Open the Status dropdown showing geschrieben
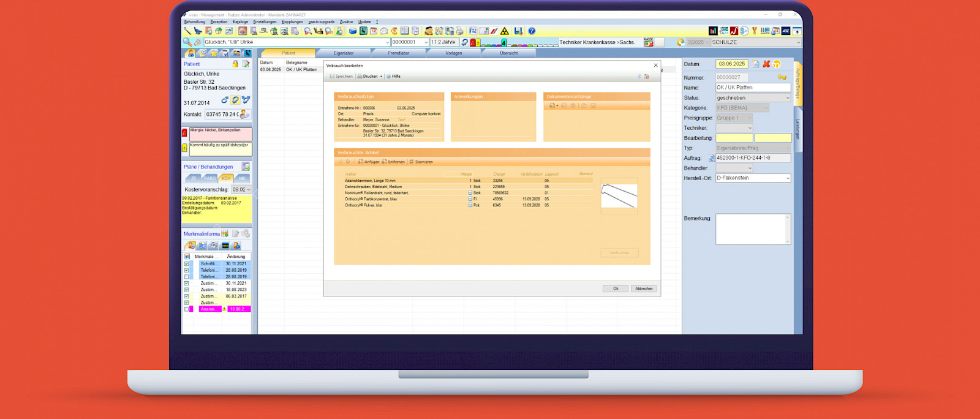The width and height of the screenshot is (980, 419). (x=787, y=98)
